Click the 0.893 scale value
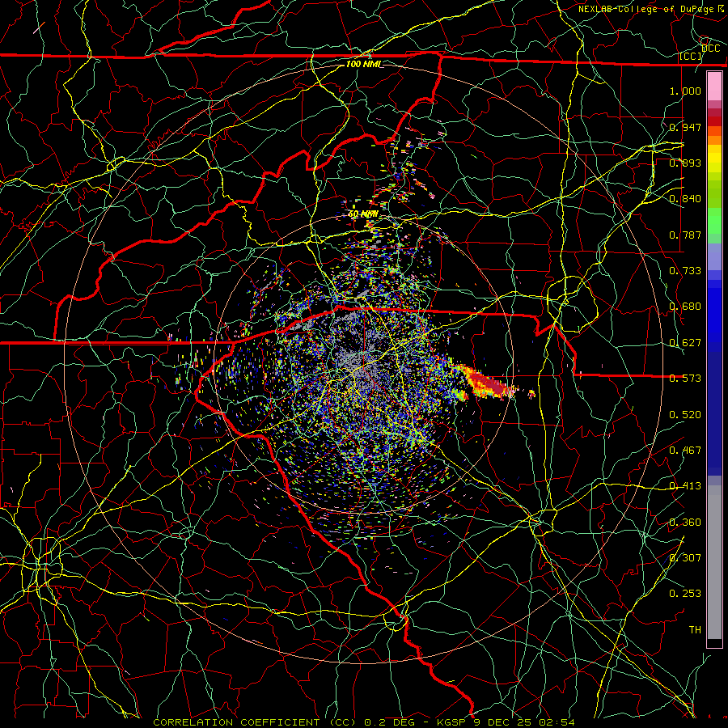Screen dimensions: 728x728 point(685,163)
